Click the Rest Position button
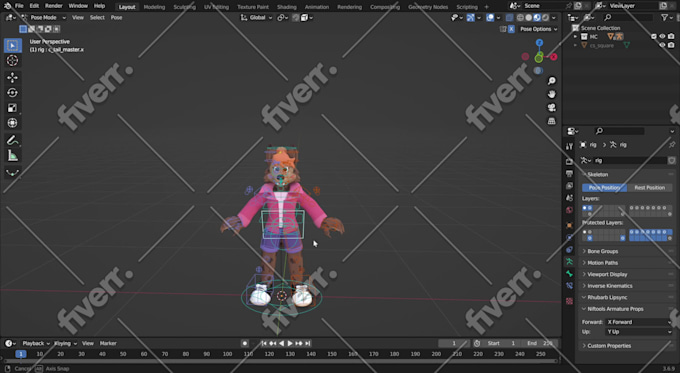680x373 pixels. tap(649, 188)
